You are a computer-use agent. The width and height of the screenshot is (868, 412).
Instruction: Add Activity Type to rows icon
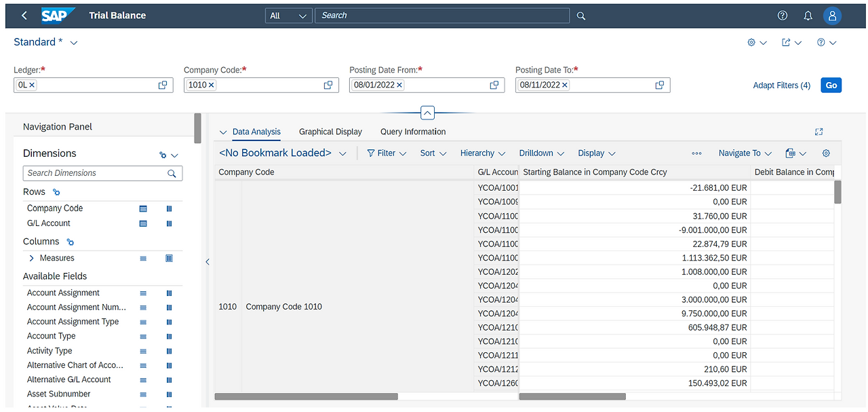(143, 351)
